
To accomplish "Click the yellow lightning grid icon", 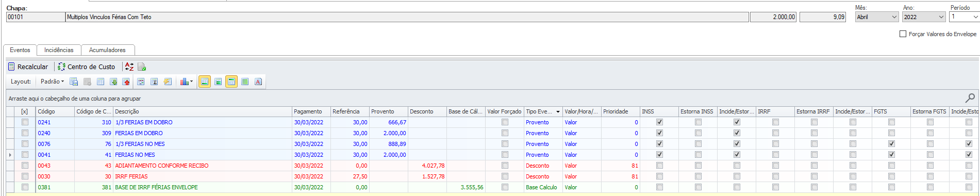I will [x=168, y=81].
